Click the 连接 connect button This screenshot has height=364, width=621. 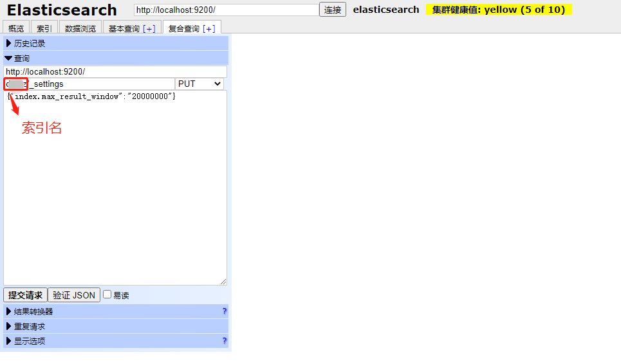[x=333, y=10]
